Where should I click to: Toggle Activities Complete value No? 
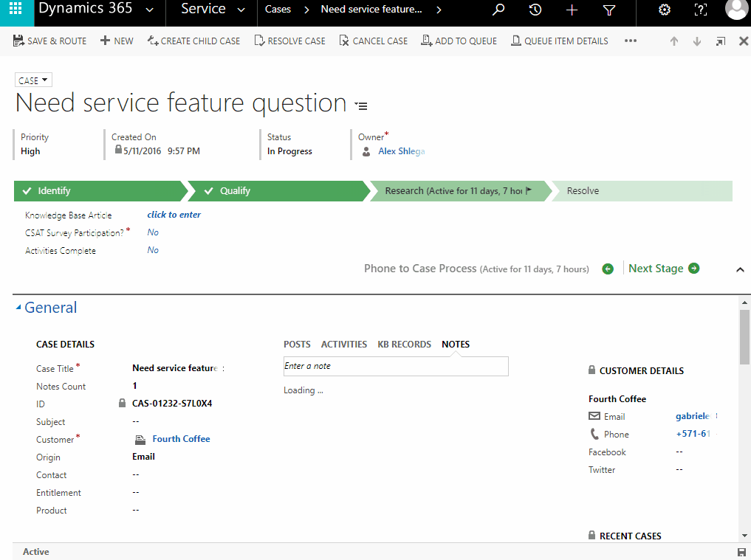(153, 250)
